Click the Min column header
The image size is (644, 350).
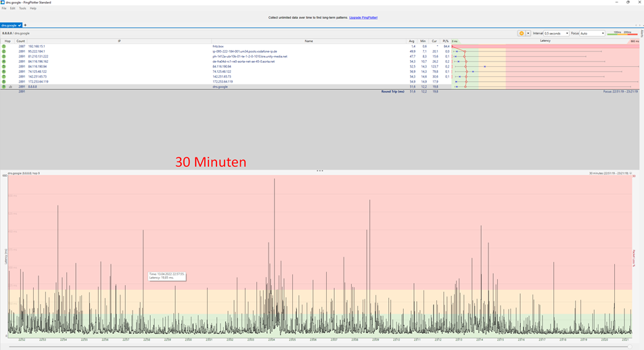tap(423, 41)
